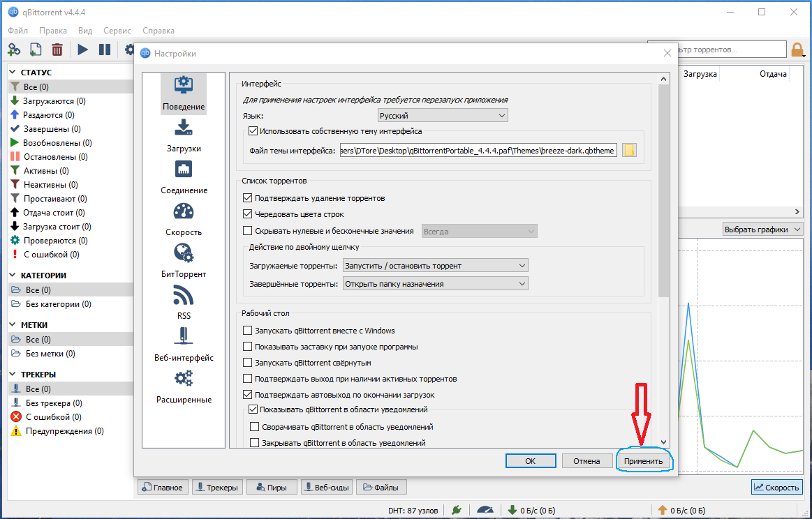Select the БитТоррент settings category
This screenshot has width=812, height=519.
(x=184, y=262)
